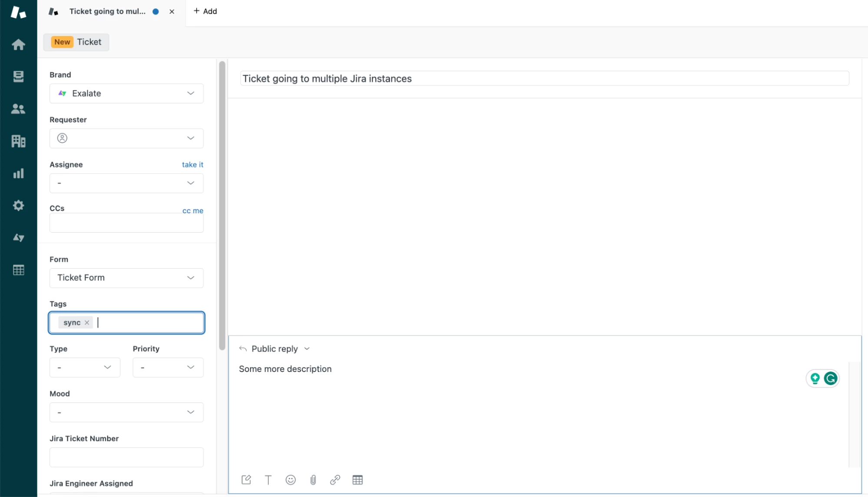868x497 pixels.
Task: Click the Add tab button
Action: click(x=205, y=11)
